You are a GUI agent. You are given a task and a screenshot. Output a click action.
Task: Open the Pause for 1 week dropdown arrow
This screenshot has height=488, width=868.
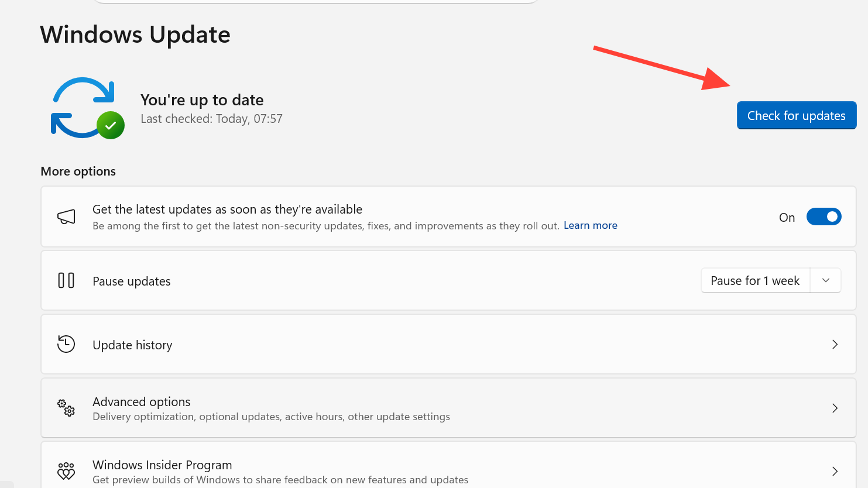826,280
